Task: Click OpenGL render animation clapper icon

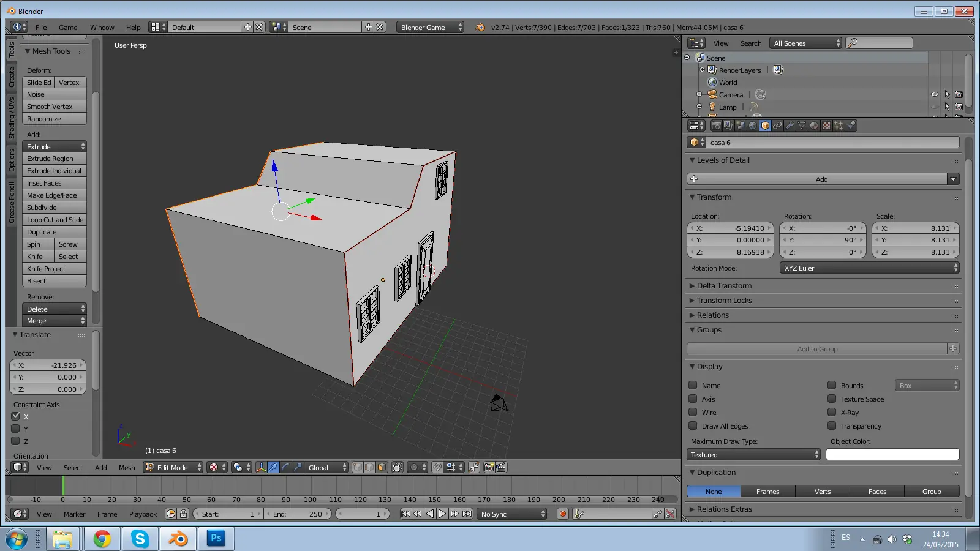Action: click(x=501, y=467)
